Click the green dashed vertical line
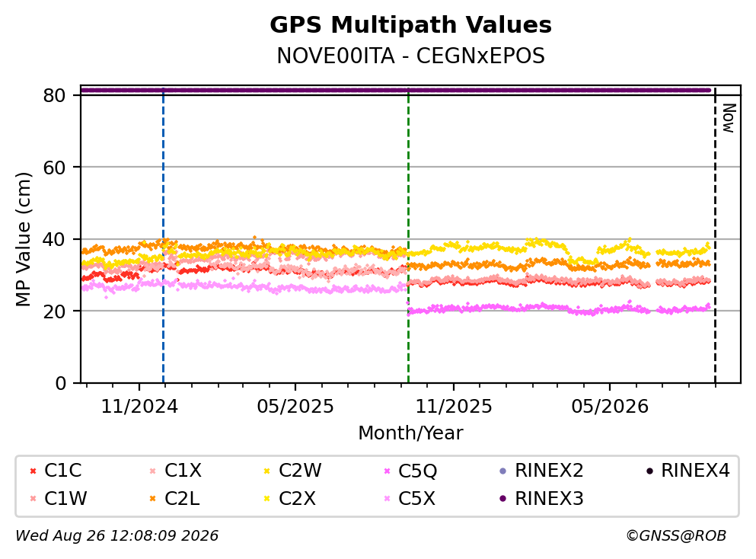Viewport: 756px width, 559px height. click(408, 236)
